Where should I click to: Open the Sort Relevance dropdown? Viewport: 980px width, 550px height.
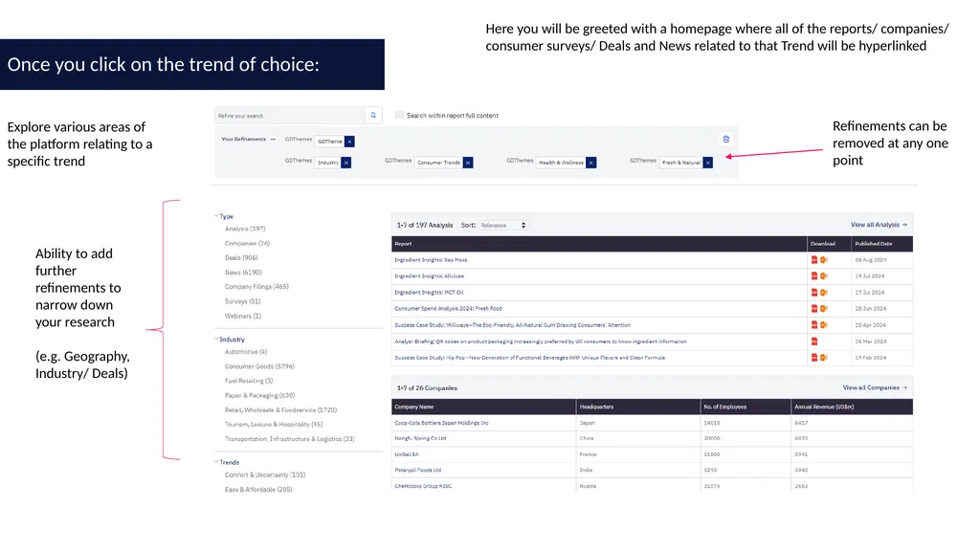[503, 225]
